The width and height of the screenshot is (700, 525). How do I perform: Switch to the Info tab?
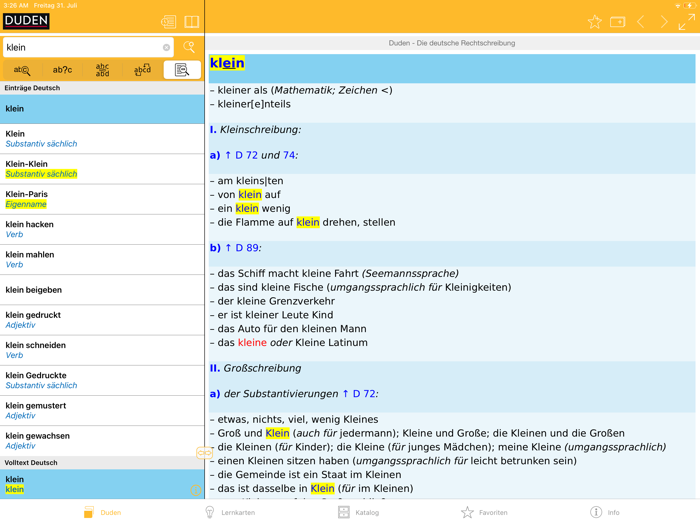tap(604, 512)
